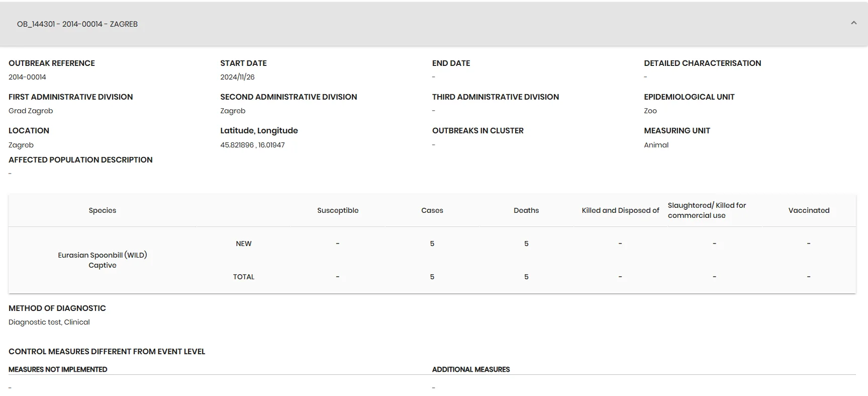Click the Vaccinated column header
The width and height of the screenshot is (868, 396).
coord(809,210)
